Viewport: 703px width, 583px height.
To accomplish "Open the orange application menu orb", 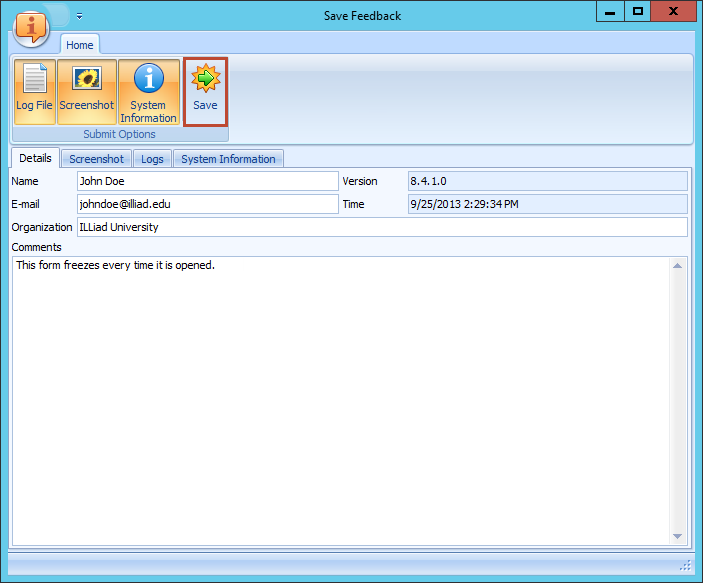I will point(33,29).
